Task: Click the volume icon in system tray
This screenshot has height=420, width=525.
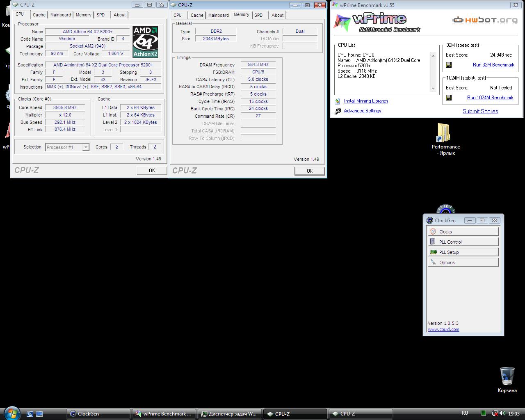Action: coord(503,413)
